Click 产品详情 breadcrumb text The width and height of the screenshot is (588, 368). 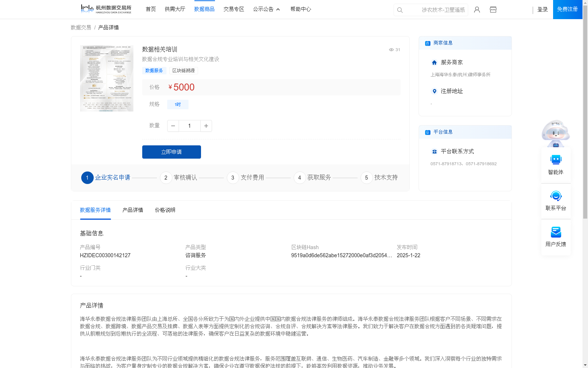click(x=108, y=28)
